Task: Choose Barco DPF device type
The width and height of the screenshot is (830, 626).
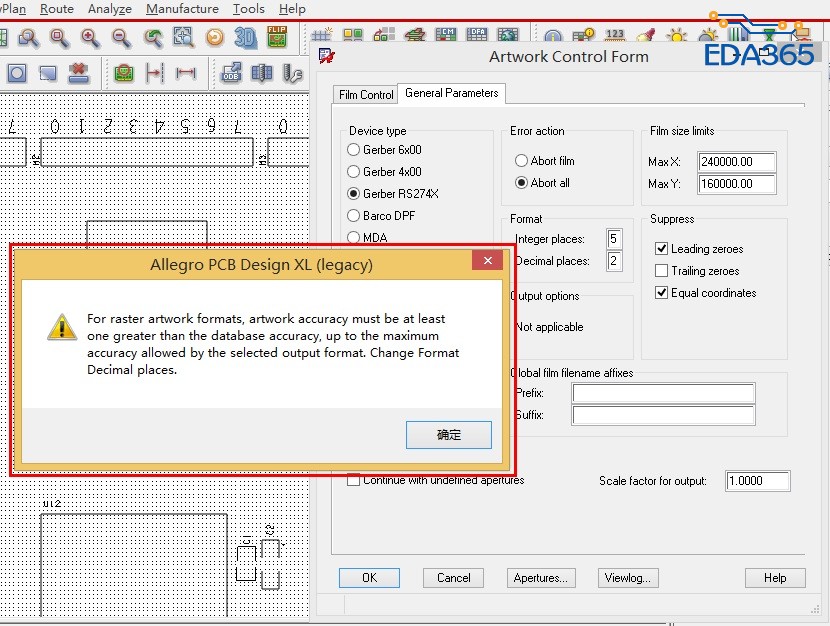Action: 381,216
